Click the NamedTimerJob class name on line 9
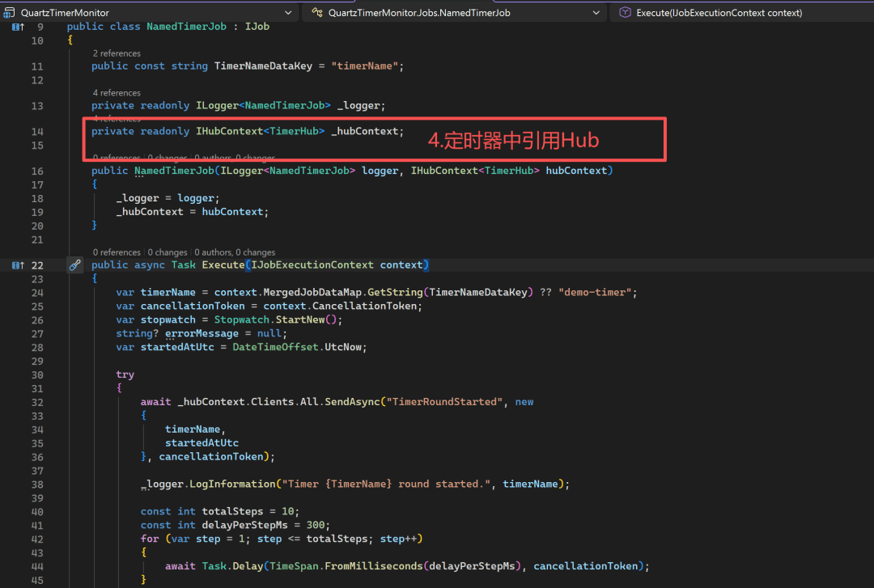This screenshot has width=874, height=588. pyautogui.click(x=186, y=26)
